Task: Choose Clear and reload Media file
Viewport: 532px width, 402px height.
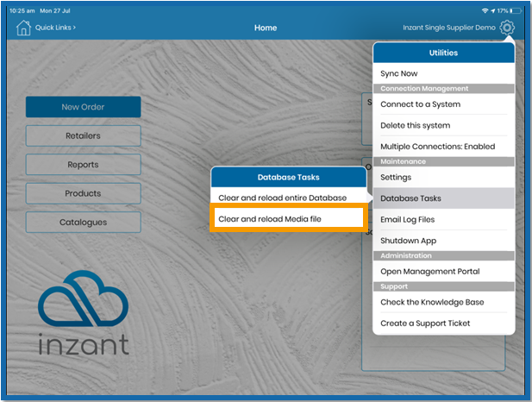Action: (288, 219)
